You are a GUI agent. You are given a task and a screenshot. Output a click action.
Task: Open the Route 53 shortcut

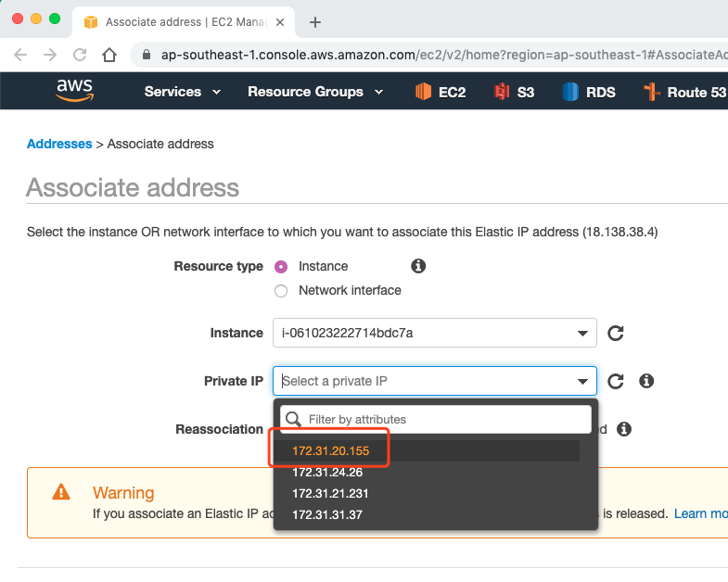point(684,92)
